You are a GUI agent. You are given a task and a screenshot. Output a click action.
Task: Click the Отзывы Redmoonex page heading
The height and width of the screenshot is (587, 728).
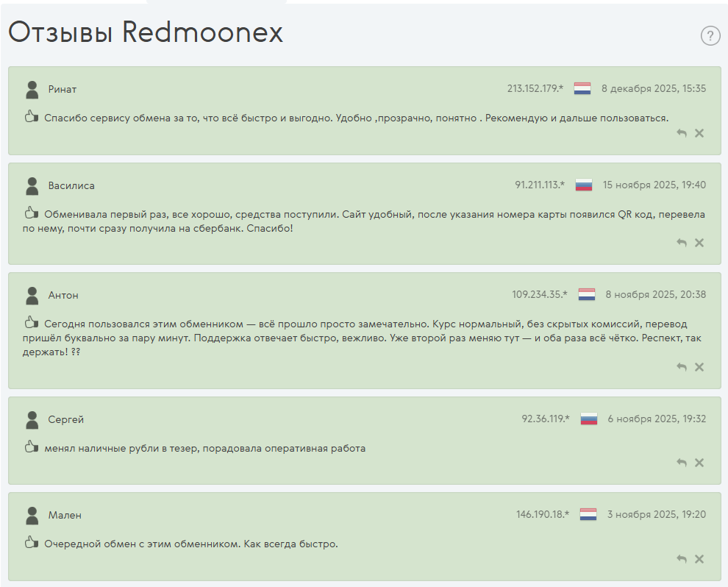tap(144, 32)
